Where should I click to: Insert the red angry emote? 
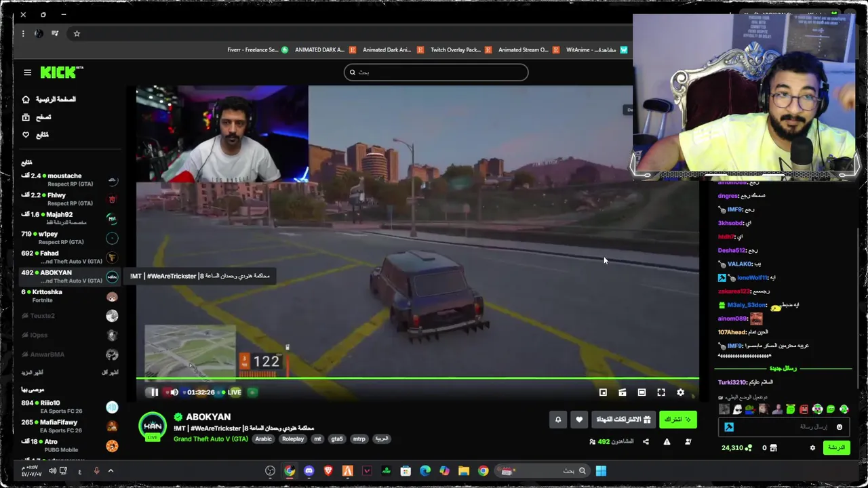[804, 409]
